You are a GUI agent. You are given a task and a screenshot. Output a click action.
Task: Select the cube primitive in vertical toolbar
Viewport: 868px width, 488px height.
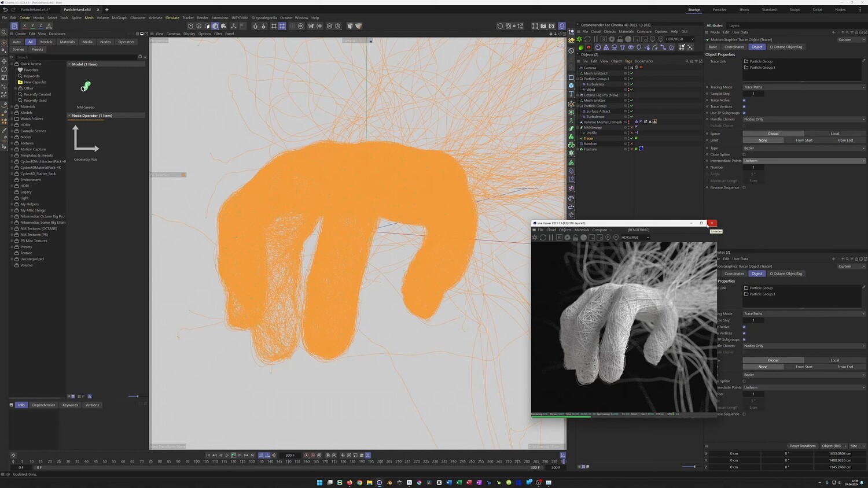coord(571,86)
